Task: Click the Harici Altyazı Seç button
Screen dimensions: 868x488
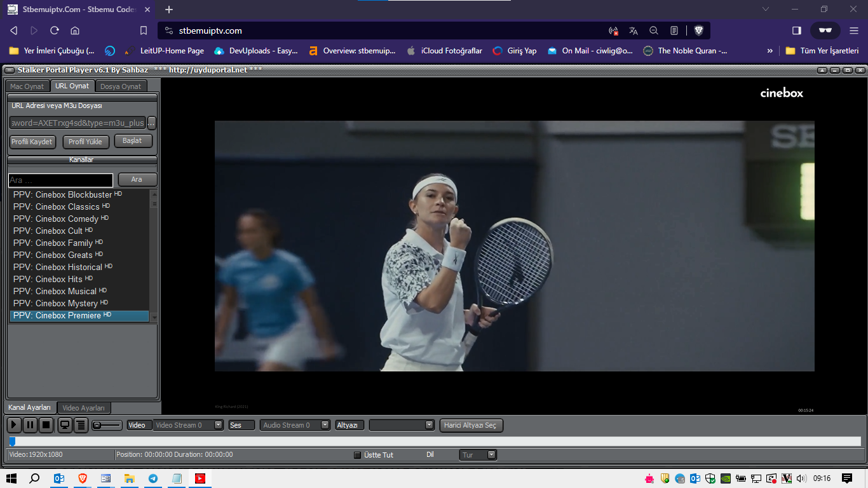Action: coord(471,425)
